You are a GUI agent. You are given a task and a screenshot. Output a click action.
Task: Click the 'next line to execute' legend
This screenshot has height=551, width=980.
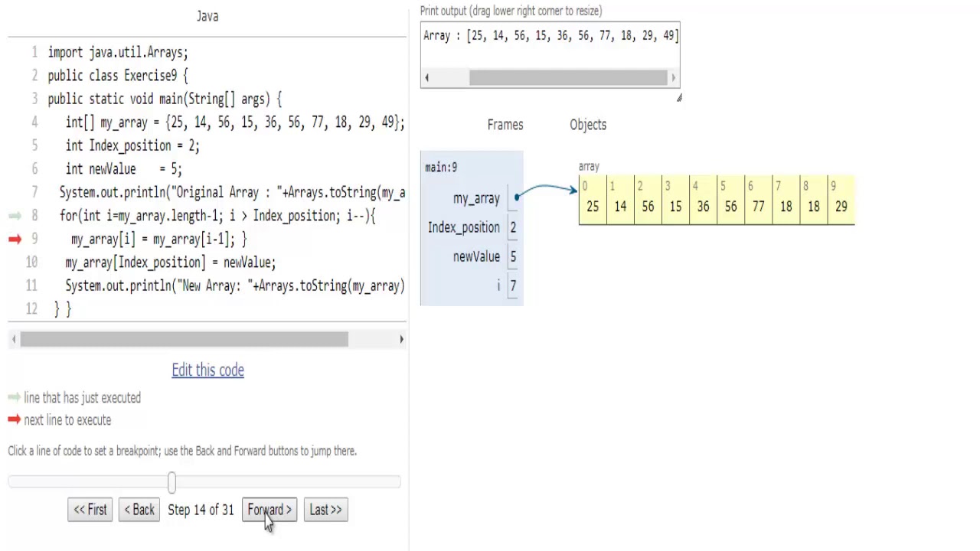(67, 420)
